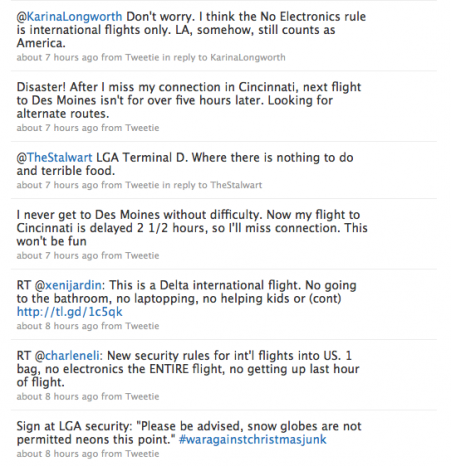Open 'about 7 hours ago' timestamp on KarinaLongworth reply
451x466 pixels.
[57, 57]
